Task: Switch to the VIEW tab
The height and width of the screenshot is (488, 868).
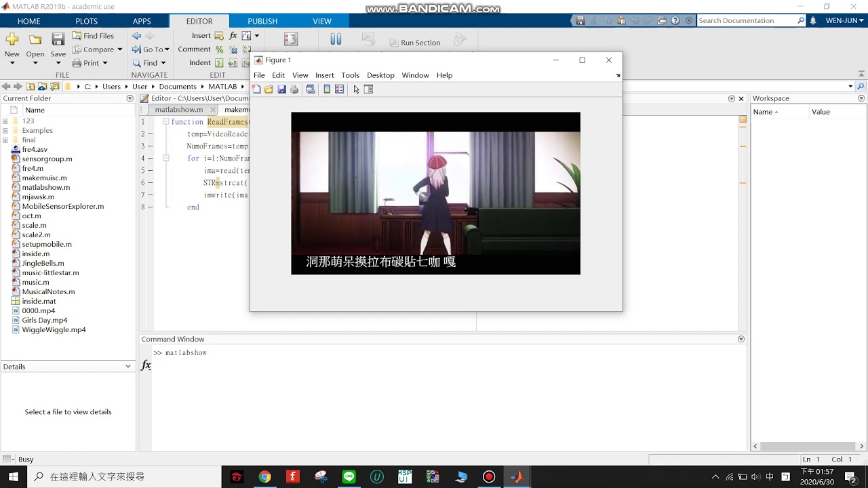Action: [322, 21]
